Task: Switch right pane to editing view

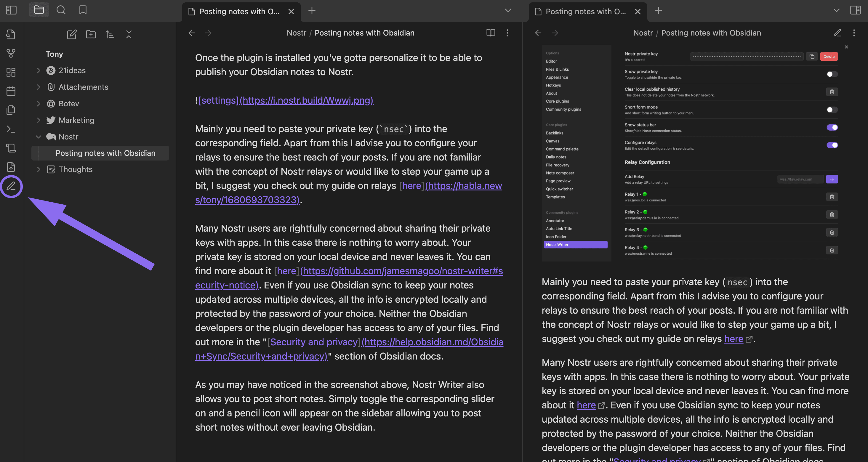Action: pyautogui.click(x=837, y=33)
